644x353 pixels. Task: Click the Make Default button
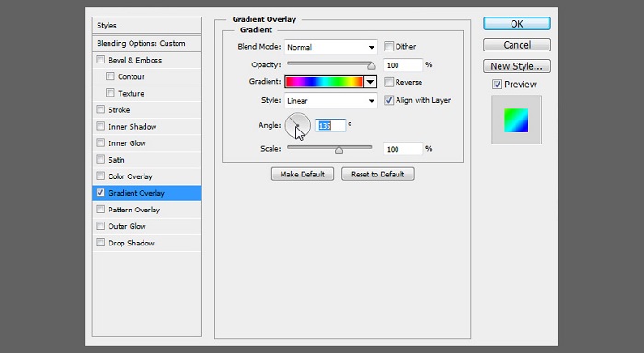pyautogui.click(x=303, y=174)
